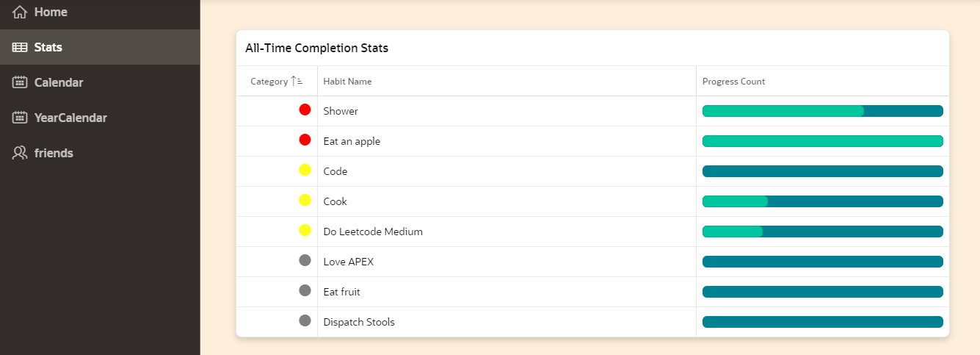Screen dimensions: 980x355
Task: Go to the YearCalendar page
Action: click(x=70, y=118)
